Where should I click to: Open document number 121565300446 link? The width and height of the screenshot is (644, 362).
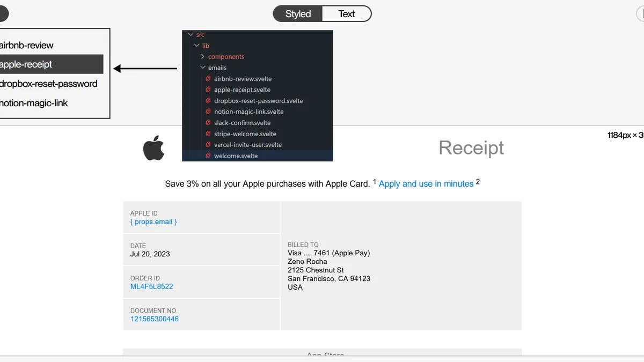tap(155, 319)
